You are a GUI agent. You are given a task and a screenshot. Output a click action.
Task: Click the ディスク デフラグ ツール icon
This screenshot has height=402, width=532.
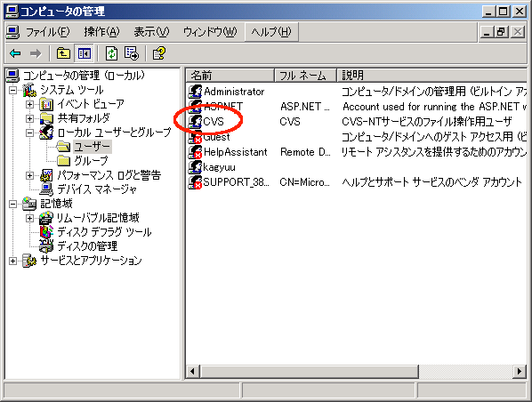pyautogui.click(x=46, y=232)
